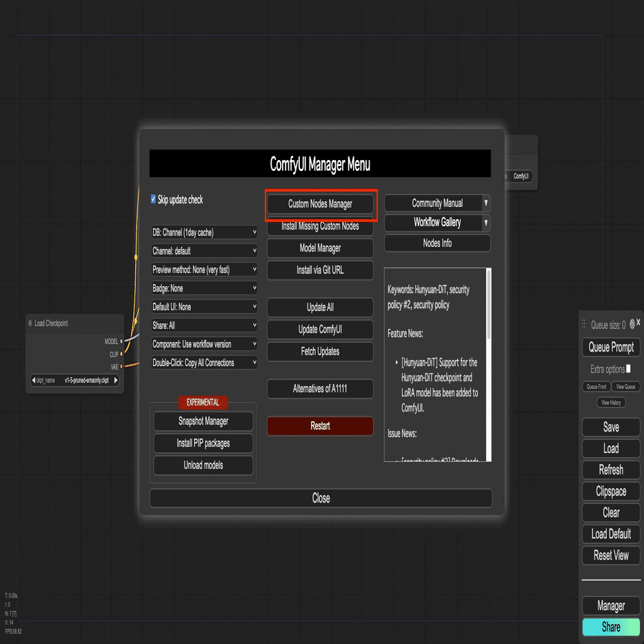This screenshot has height=644, width=644.
Task: Click the Hunyuan-DiT news item text
Action: [x=439, y=385]
